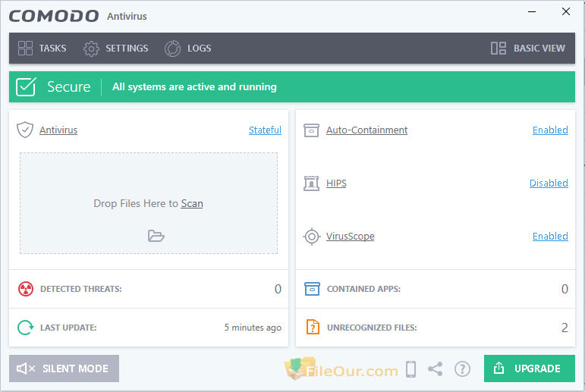Click the Antivirus shield icon
585x392 pixels.
(x=25, y=130)
